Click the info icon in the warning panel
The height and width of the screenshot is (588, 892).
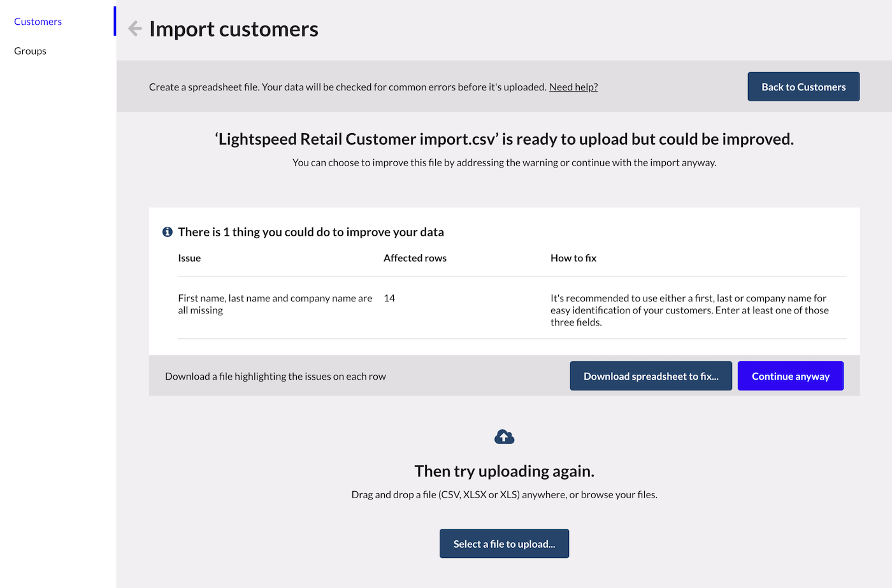click(168, 232)
